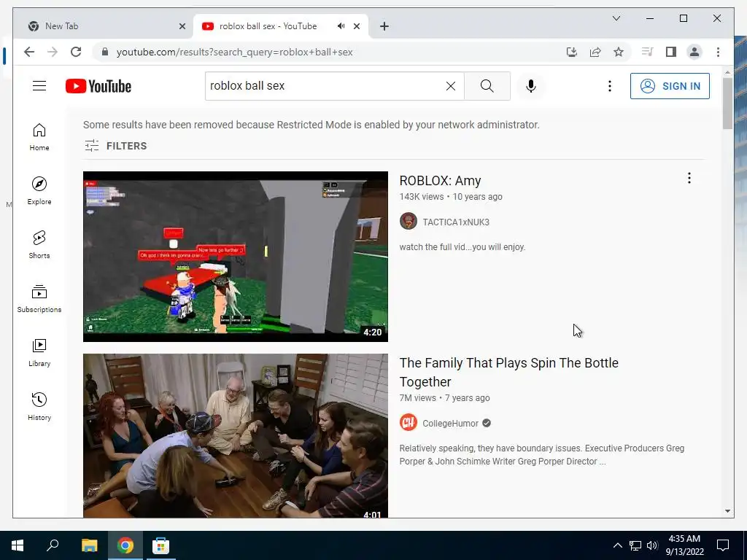Open a new browser tab with plus button

coord(384,26)
